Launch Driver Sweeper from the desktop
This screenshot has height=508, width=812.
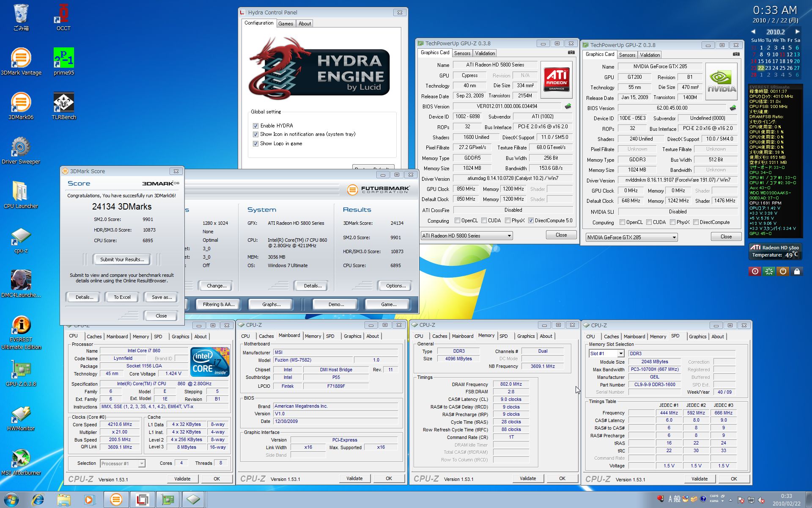click(x=21, y=150)
